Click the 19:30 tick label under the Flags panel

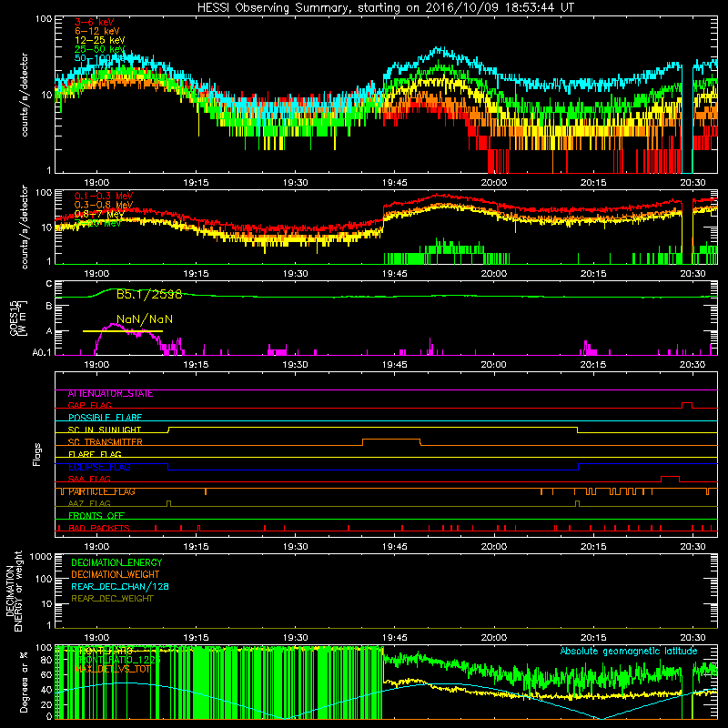[x=295, y=547]
